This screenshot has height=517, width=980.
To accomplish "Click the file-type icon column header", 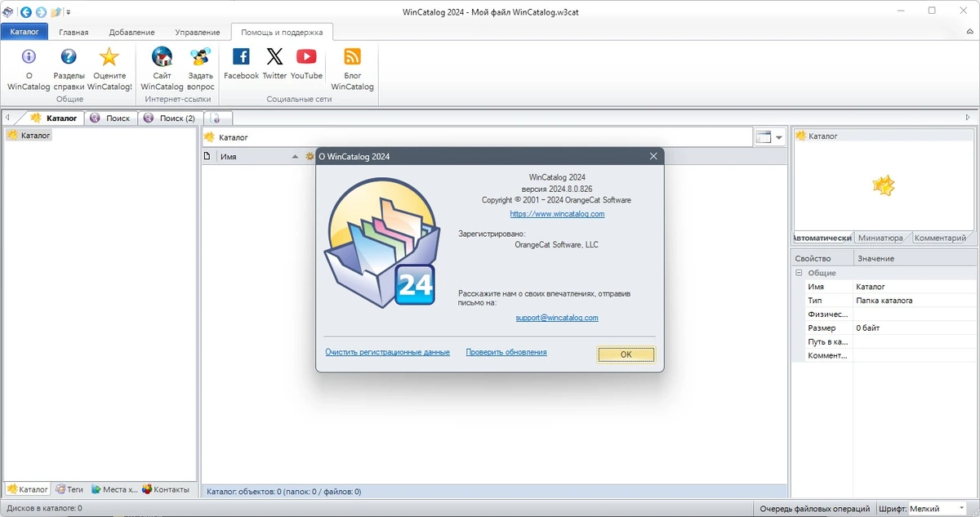I will [207, 156].
